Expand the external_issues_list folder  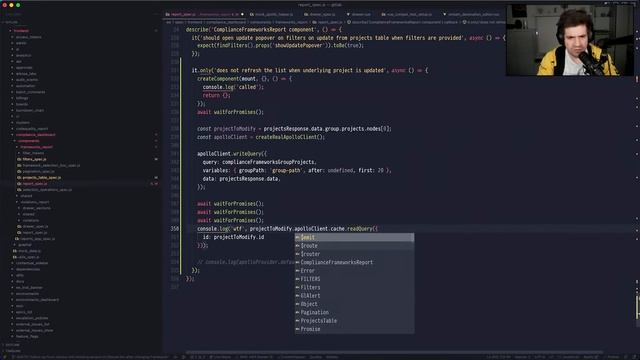[33, 324]
